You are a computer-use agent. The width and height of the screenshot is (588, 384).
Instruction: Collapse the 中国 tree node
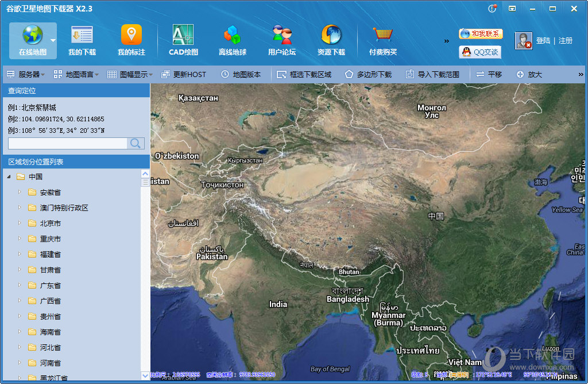coord(9,176)
